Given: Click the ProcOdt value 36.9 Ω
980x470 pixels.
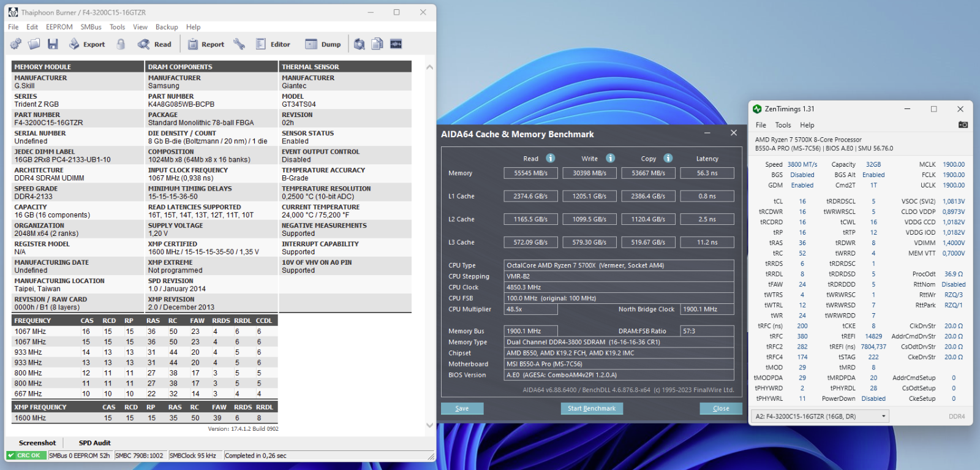Looking at the screenshot, I should [x=954, y=274].
